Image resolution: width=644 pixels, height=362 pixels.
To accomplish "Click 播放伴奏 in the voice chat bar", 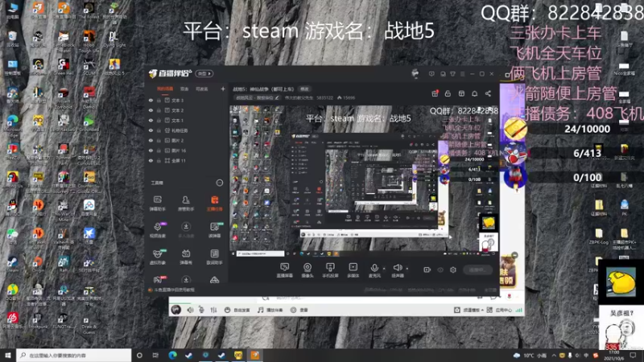I will tap(270, 310).
